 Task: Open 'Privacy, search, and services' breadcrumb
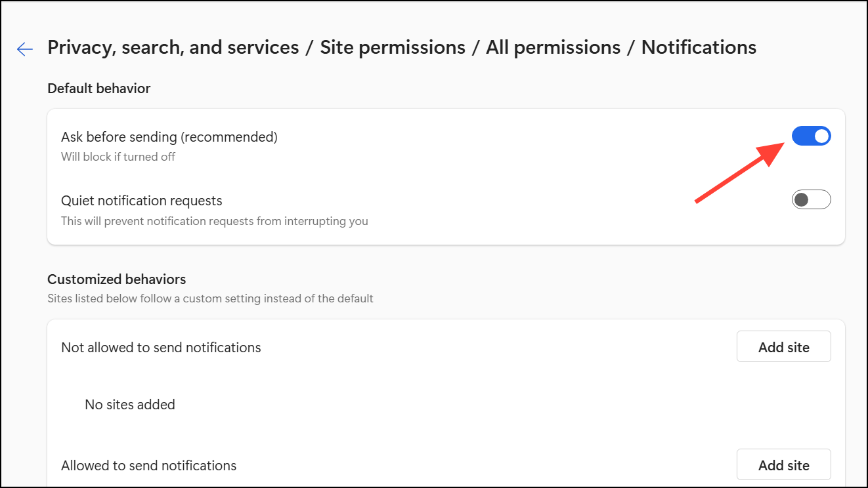pyautogui.click(x=173, y=47)
